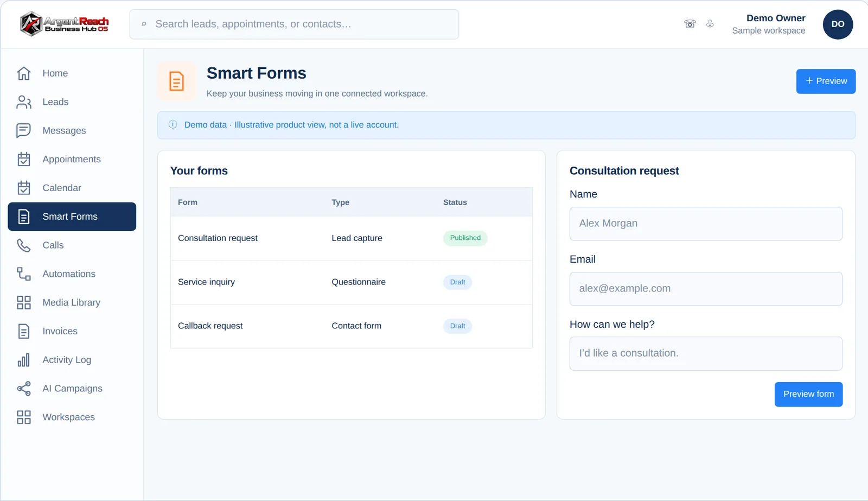
Task: Click the Smart Forms document icon in sidebar
Action: point(24,217)
